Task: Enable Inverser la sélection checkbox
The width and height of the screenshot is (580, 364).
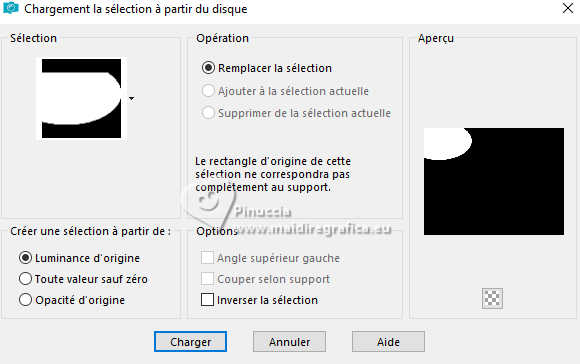Action: 207,300
